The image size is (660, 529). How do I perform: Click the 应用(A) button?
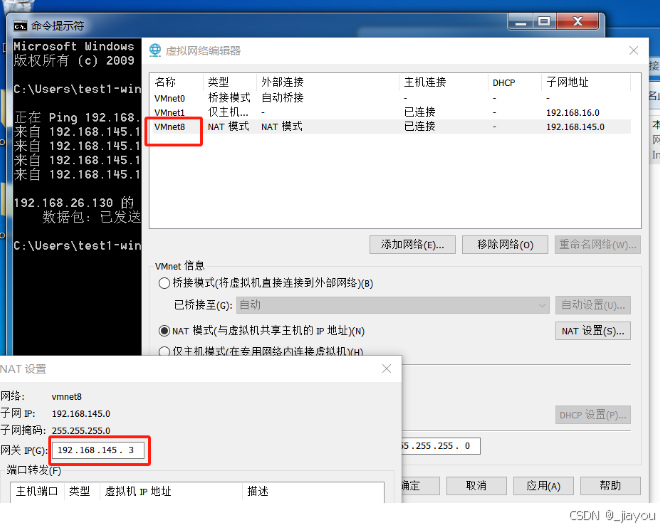point(543,486)
